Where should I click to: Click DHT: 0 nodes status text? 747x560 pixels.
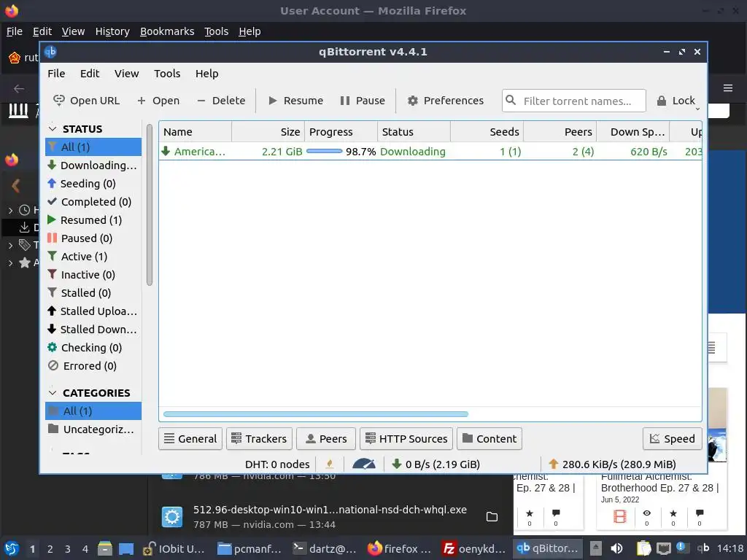pyautogui.click(x=277, y=464)
